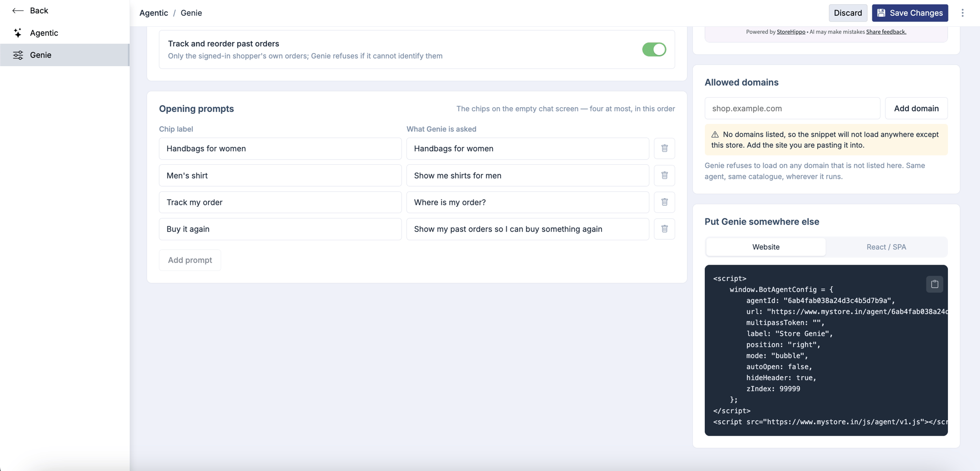Click the Back arrow icon
The image size is (980, 471).
pos(18,11)
